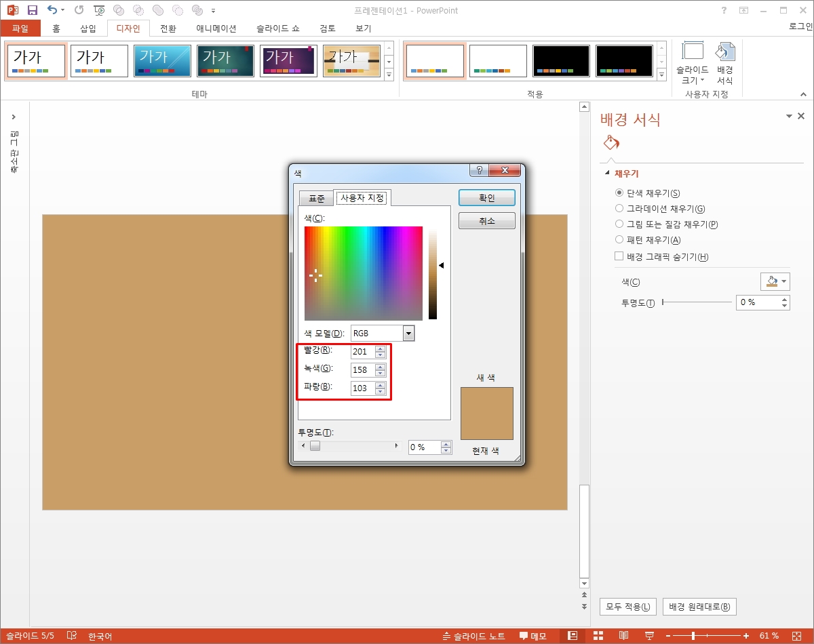Start slideshow view from status bar
The image size is (814, 644).
648,636
